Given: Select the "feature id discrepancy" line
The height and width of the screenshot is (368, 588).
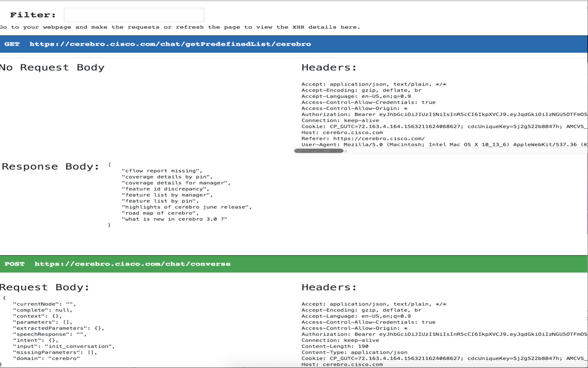Looking at the screenshot, I should [x=165, y=189].
